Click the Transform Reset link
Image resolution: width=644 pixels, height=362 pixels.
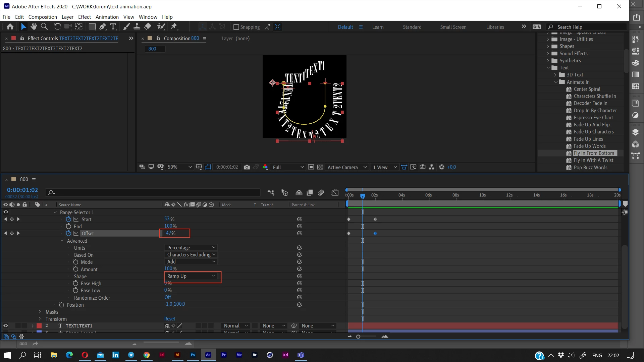point(170,319)
